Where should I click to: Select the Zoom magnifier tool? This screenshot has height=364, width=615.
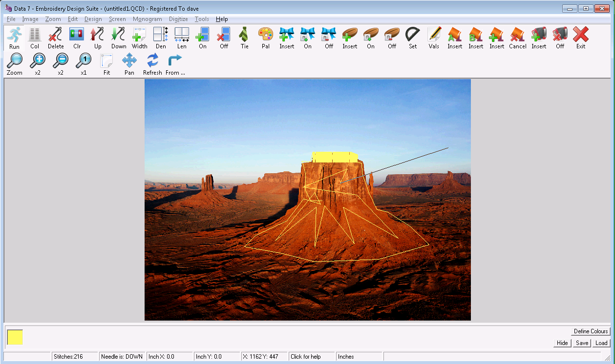15,61
